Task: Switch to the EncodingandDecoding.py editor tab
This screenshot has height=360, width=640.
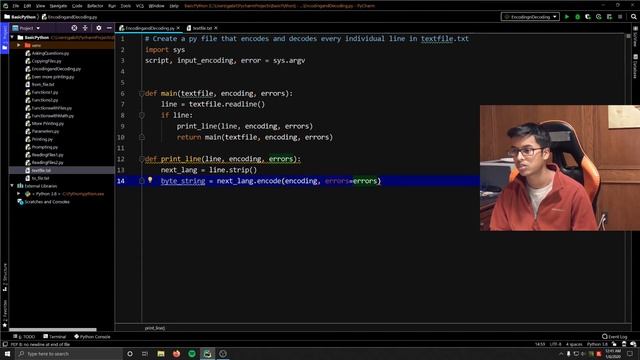Action: (x=149, y=28)
